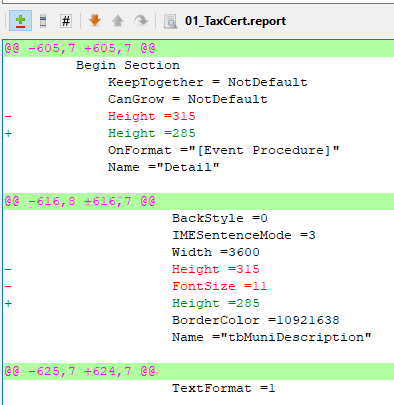394x405 pixels.
Task: Click the 01_TaxCert.report file name
Action: click(235, 21)
